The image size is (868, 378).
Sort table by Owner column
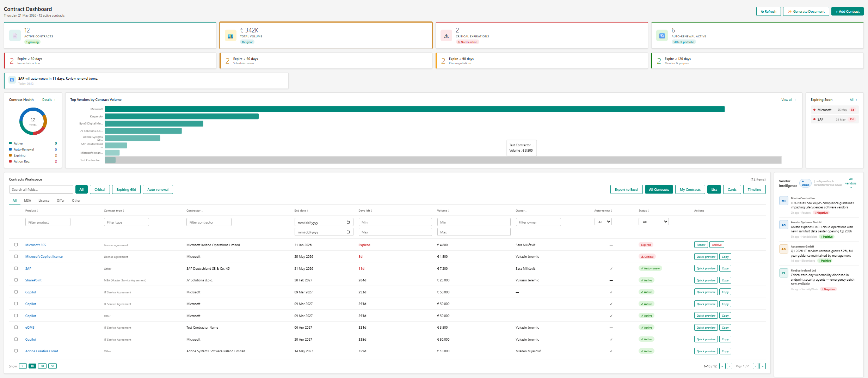click(521, 211)
